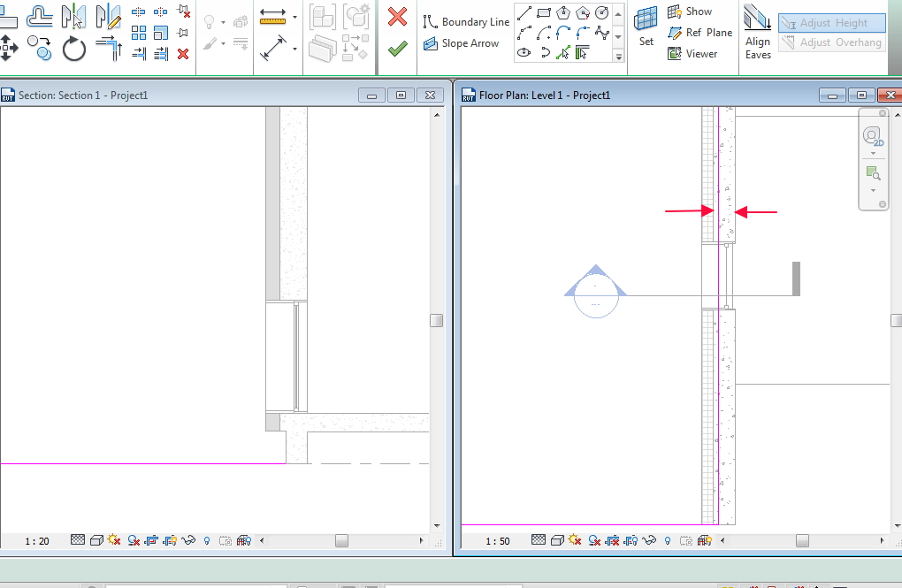Viewport: 902px width, 588px height.
Task: Toggle crop view in Section 1 view bar
Action: [x=151, y=540]
